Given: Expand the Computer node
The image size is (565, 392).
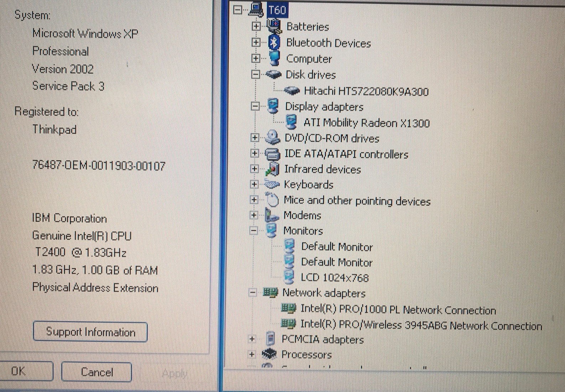Looking at the screenshot, I should point(255,58).
